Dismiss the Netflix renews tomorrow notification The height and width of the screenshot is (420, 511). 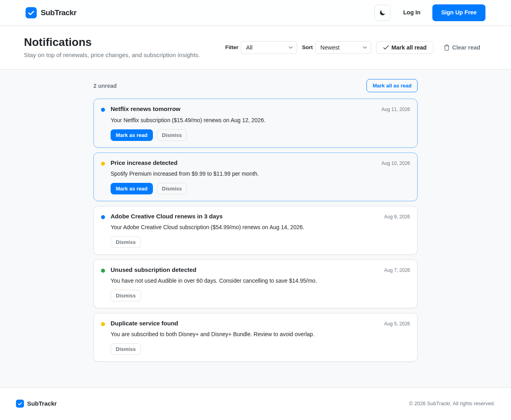coord(172,135)
